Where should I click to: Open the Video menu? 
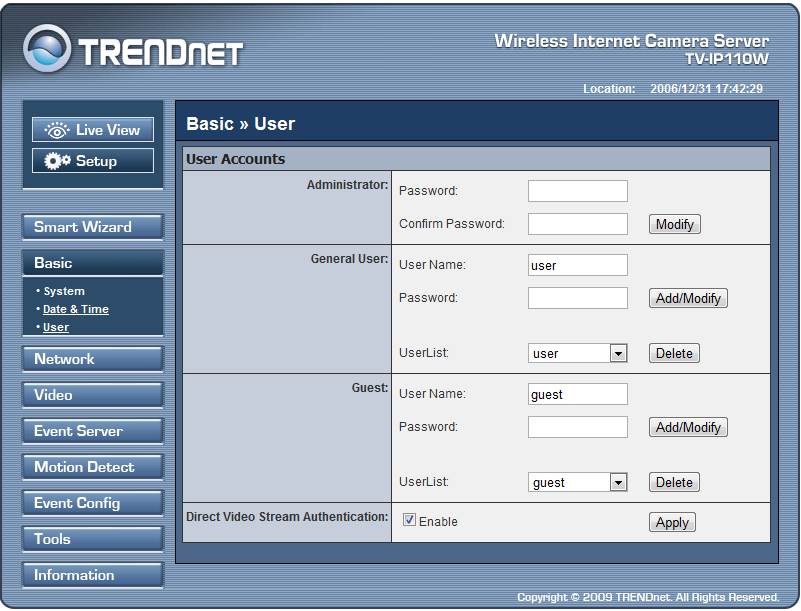coord(92,395)
